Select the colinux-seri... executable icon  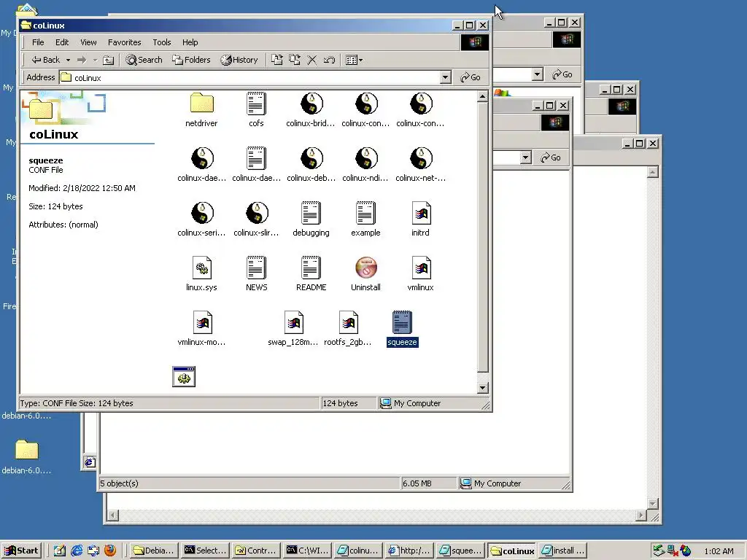click(x=202, y=214)
